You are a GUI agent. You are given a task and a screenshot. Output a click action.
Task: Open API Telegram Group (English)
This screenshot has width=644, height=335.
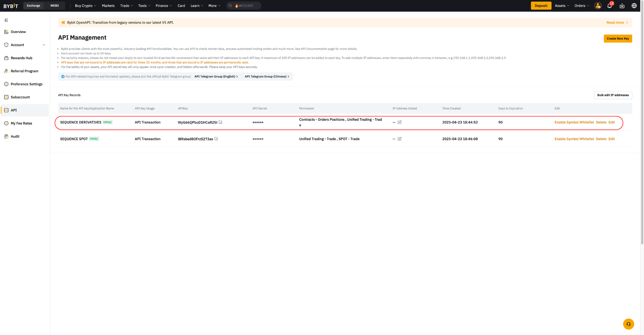tap(216, 76)
